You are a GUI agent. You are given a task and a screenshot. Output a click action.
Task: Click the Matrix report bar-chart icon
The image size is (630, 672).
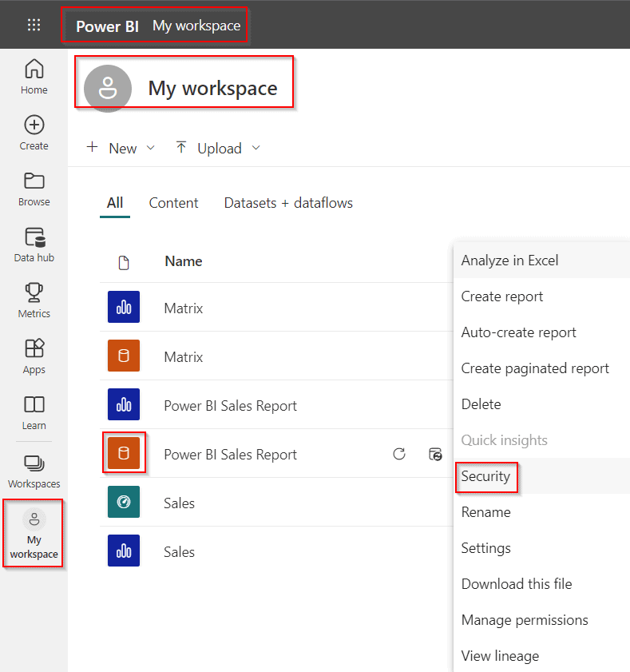coord(123,307)
